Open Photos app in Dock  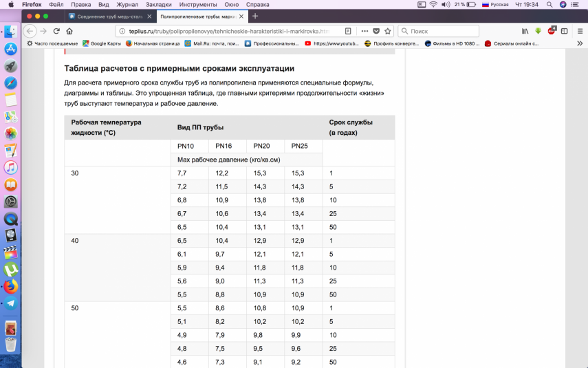click(11, 133)
